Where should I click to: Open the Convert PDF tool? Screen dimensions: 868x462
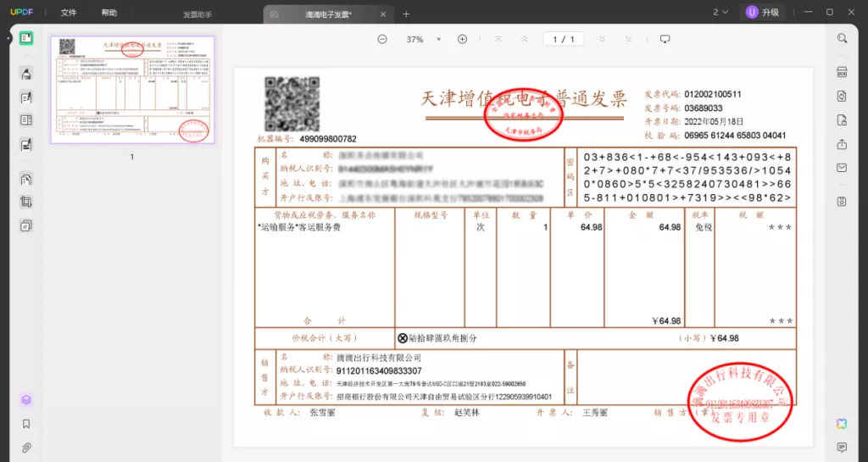click(x=842, y=97)
